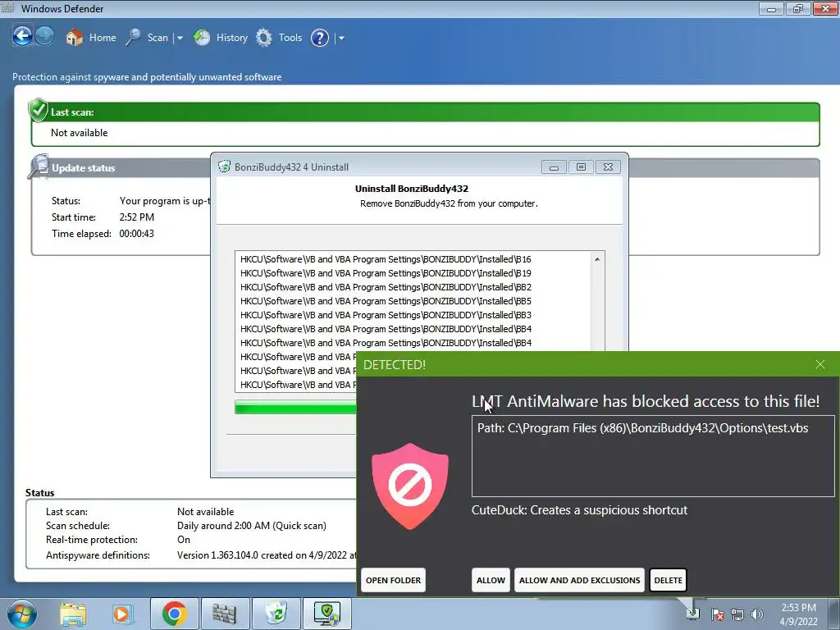Open the Windows Defender brick wall taskbar icon
Image resolution: width=840 pixels, height=630 pixels.
[x=225, y=614]
